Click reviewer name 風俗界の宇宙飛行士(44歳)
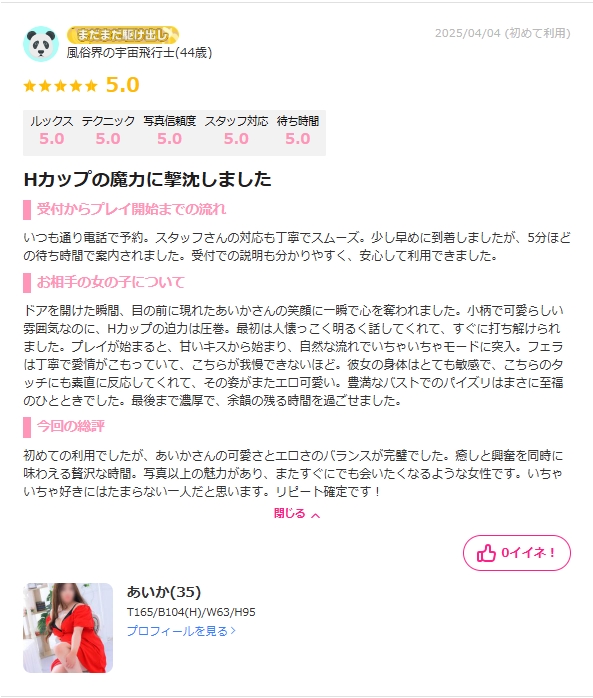Image resolution: width=593 pixels, height=698 pixels. pyautogui.click(x=139, y=53)
